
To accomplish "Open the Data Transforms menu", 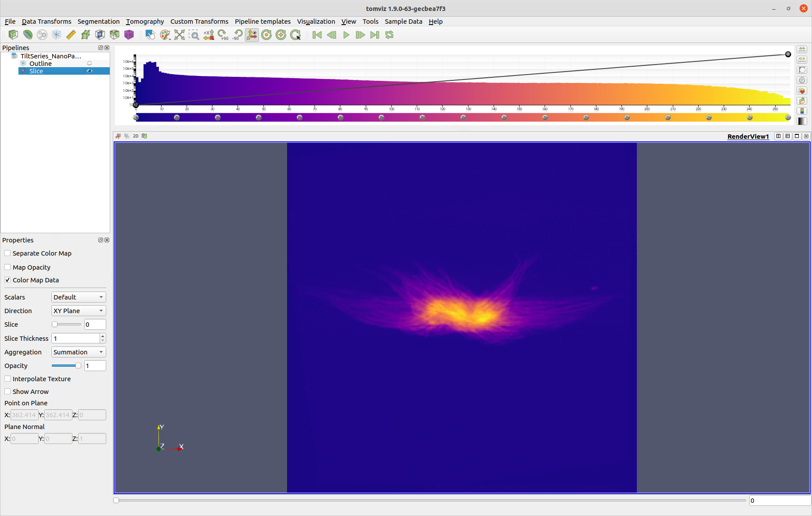I will click(x=47, y=22).
